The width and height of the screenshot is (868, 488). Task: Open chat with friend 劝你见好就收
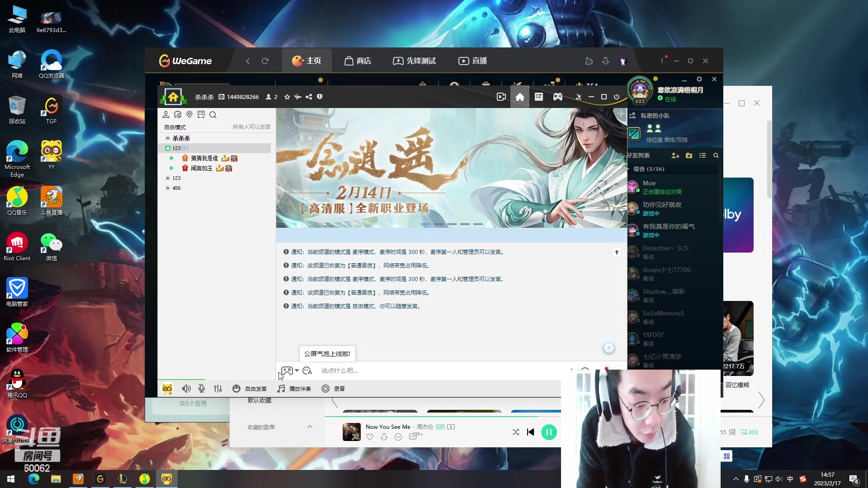[674, 209]
